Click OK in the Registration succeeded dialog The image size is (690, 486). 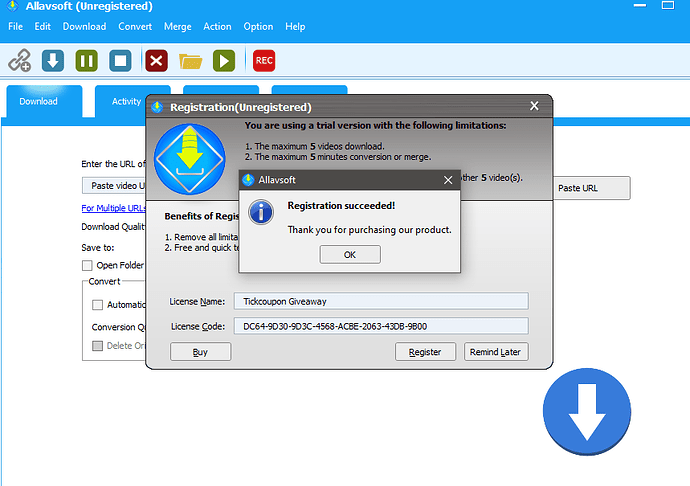(349, 254)
